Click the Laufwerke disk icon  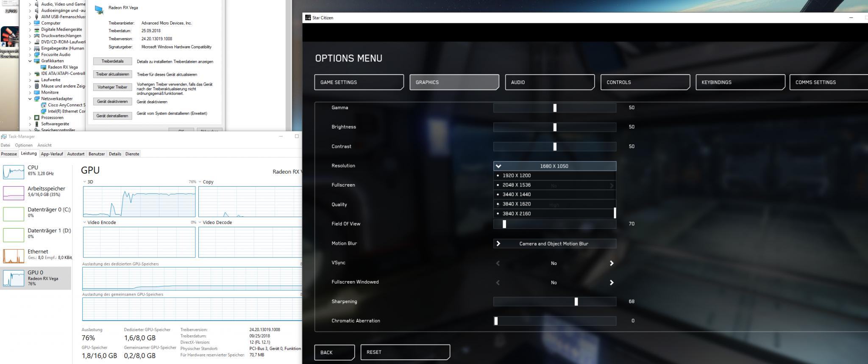36,80
